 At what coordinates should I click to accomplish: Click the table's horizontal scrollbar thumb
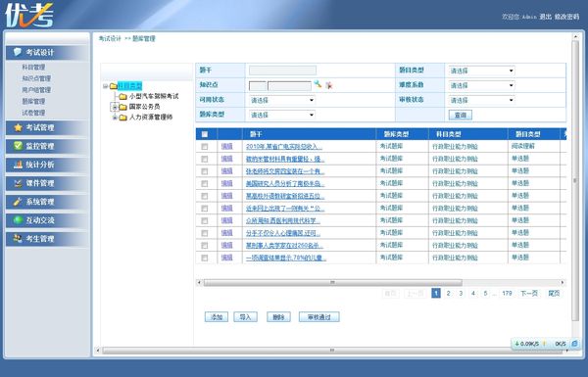pyautogui.click(x=332, y=282)
